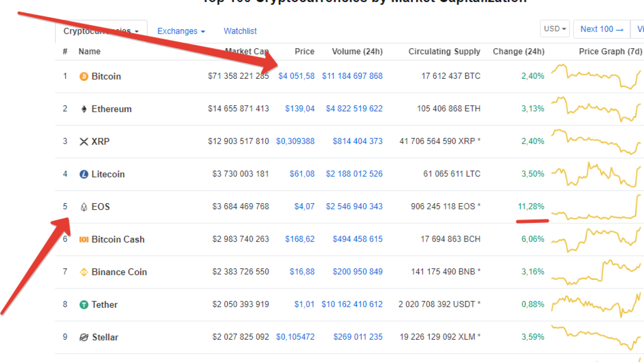The width and height of the screenshot is (644, 362).
Task: Click the Ethereum diamond icon
Action: [84, 109]
